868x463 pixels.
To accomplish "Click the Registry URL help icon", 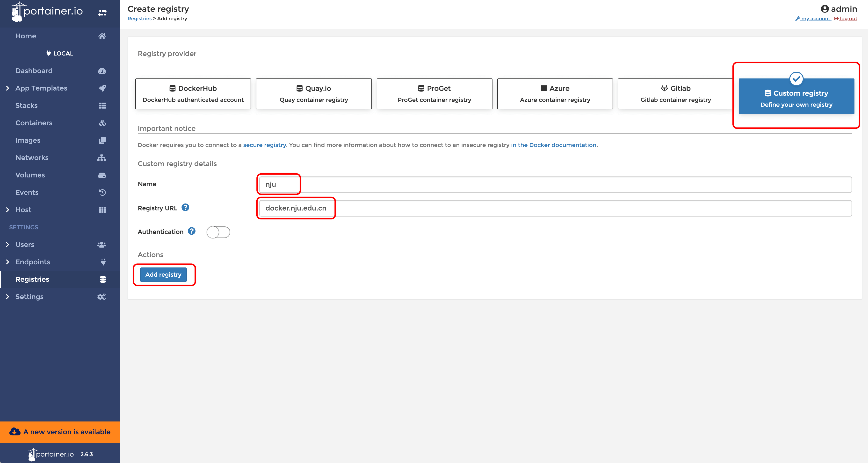I will (x=185, y=207).
